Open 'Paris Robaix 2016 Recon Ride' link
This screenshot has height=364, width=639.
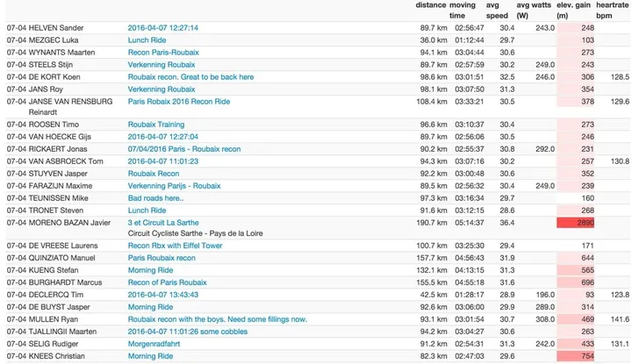pos(178,102)
